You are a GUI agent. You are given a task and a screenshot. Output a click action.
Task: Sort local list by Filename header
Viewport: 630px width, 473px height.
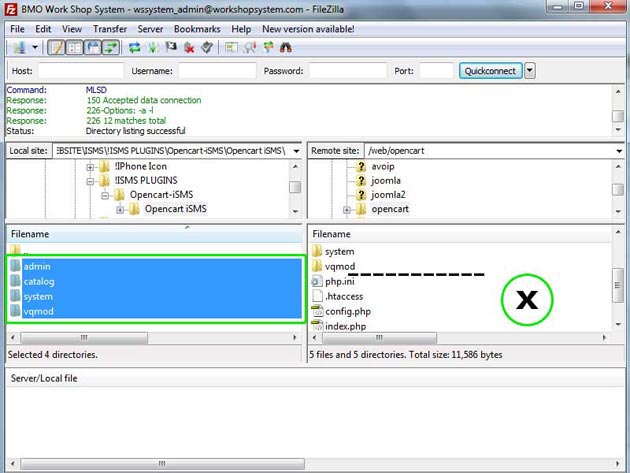tap(154, 234)
